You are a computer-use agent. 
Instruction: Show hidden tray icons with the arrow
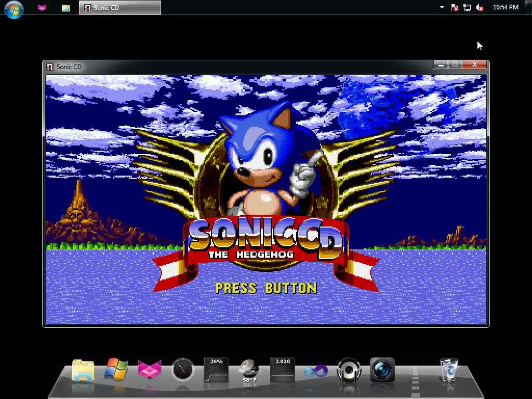[x=442, y=7]
